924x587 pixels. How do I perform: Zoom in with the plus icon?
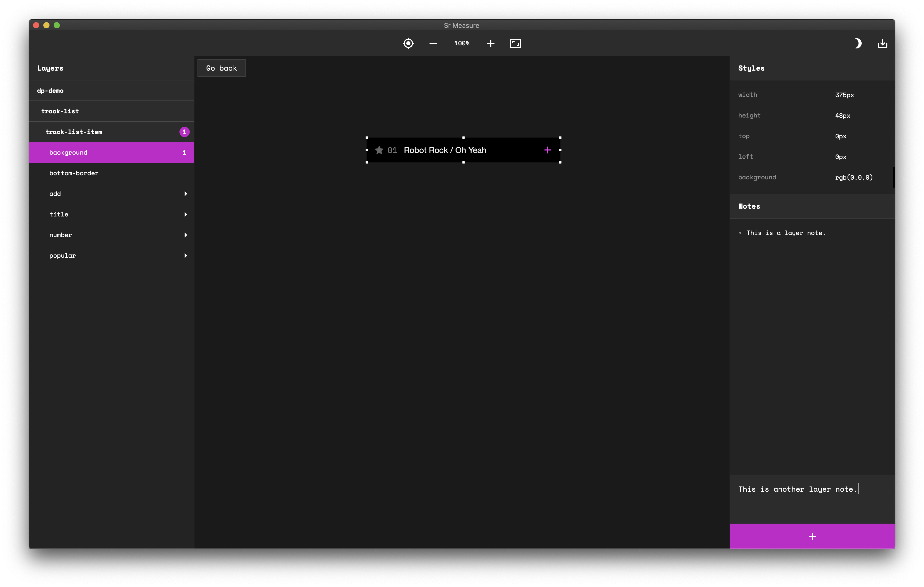[490, 43]
